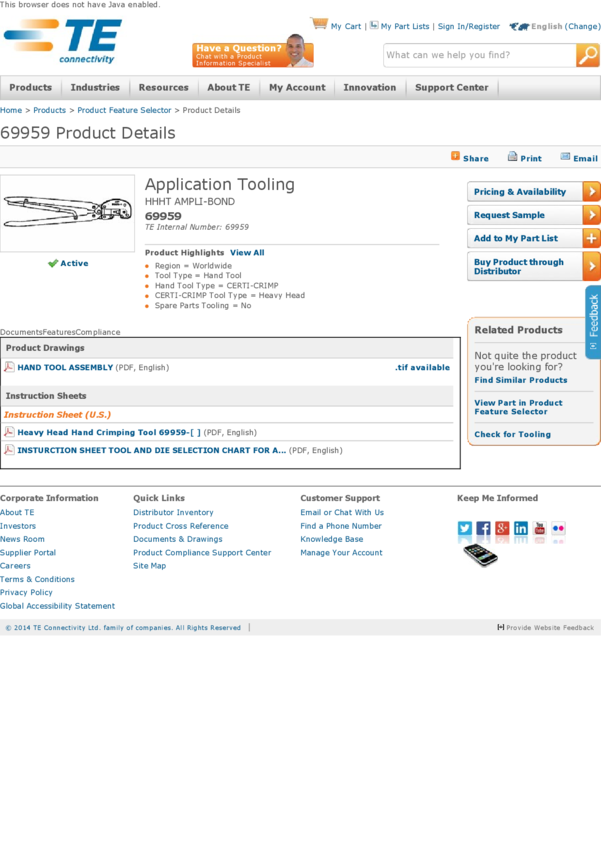Open the Resources menu
The height and width of the screenshot is (850, 601).
pos(164,87)
